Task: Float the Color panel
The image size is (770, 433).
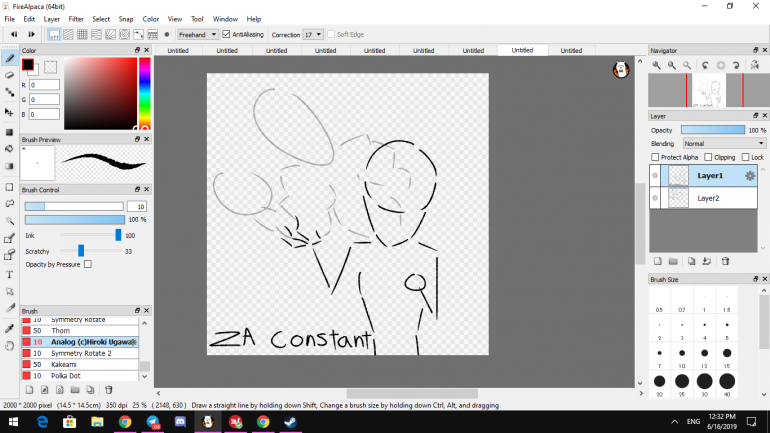Action: [x=138, y=50]
